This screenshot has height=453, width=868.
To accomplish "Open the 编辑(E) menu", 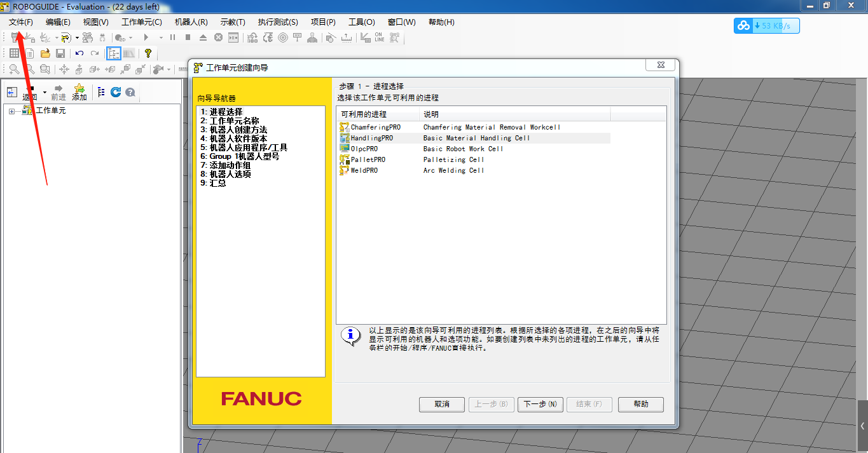I will pos(58,22).
